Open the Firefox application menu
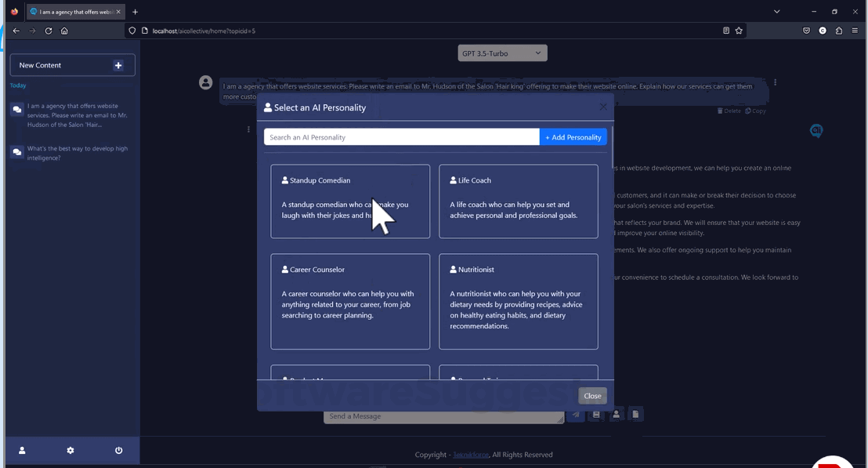 855,31
